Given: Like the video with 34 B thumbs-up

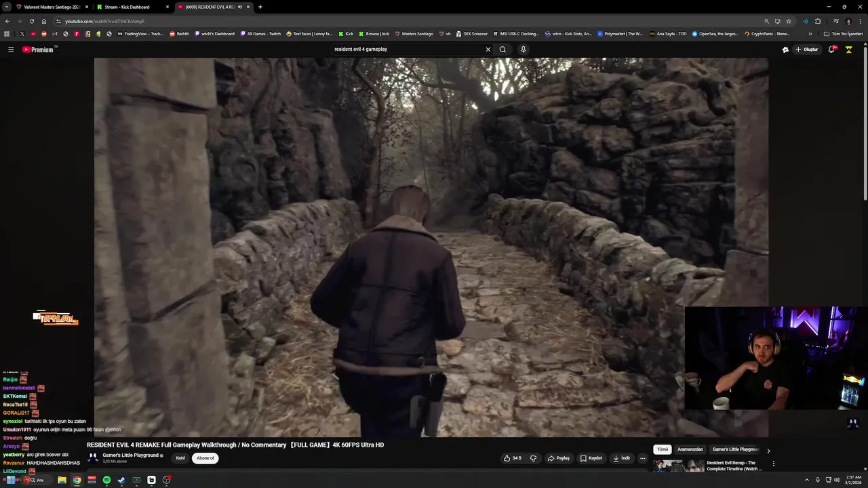Looking at the screenshot, I should 513,458.
